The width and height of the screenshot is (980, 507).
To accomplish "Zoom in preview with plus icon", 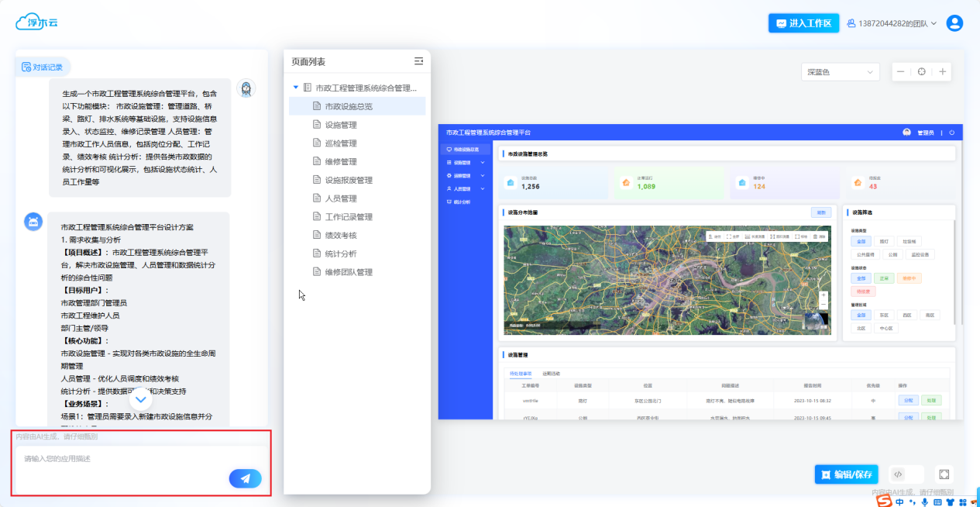I will [942, 71].
